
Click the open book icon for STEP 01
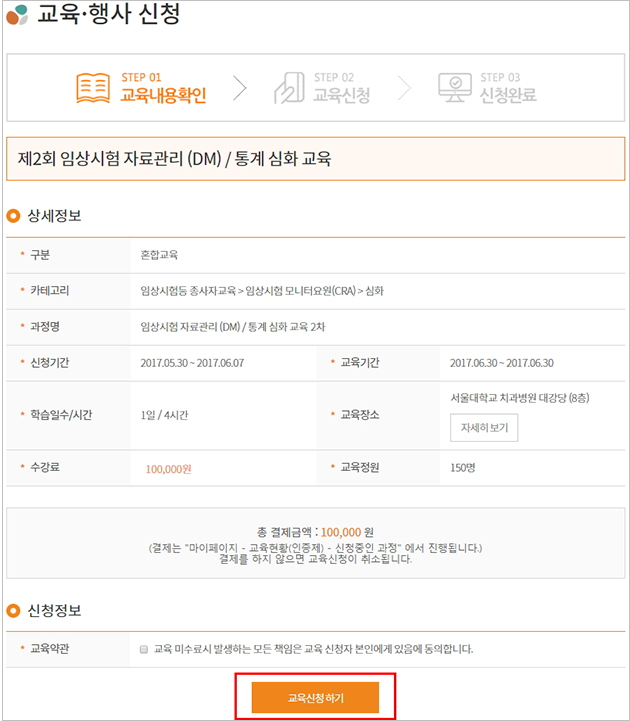pos(93,87)
